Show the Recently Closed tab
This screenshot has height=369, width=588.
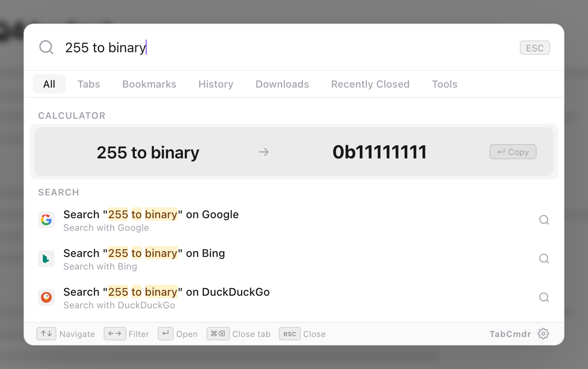[370, 84]
